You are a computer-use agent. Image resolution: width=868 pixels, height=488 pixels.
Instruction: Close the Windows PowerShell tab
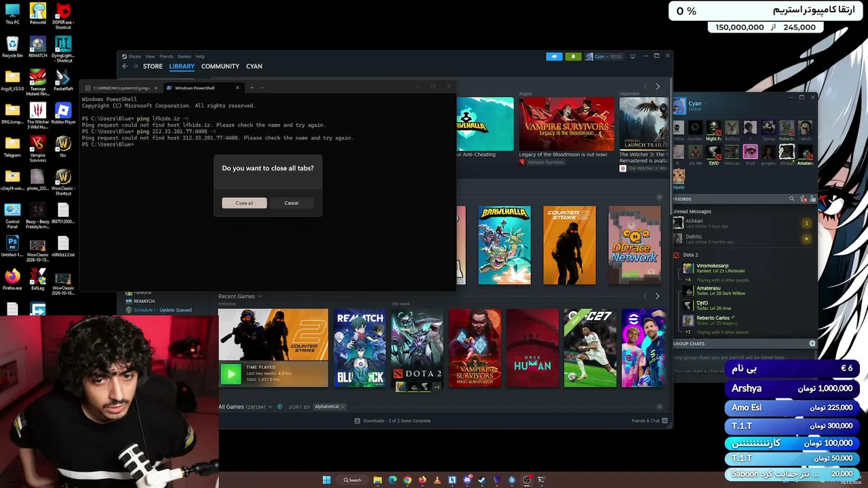(237, 87)
